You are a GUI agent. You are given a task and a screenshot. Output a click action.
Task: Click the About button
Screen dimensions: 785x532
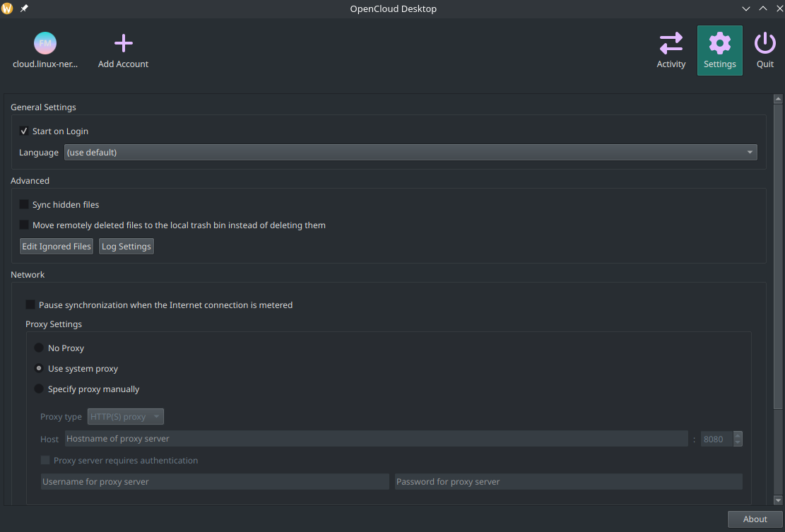755,519
